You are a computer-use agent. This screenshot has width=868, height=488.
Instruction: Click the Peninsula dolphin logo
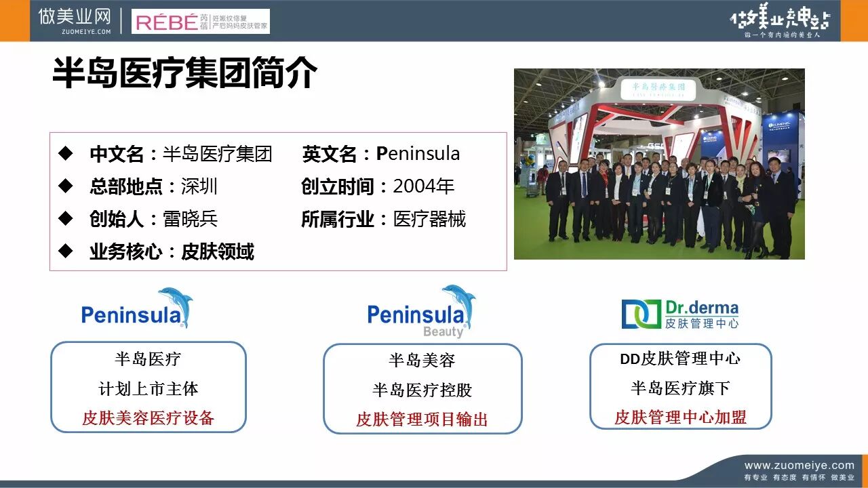pyautogui.click(x=137, y=308)
